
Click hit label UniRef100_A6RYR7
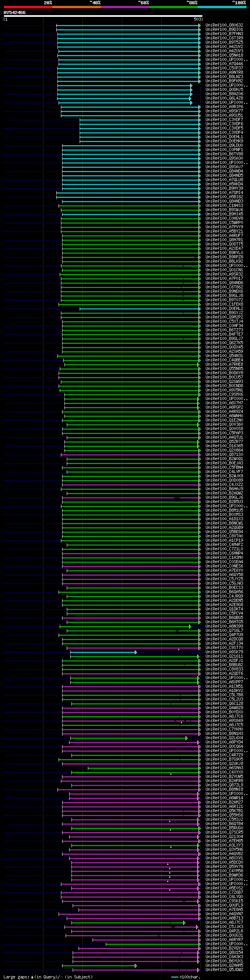224,940
